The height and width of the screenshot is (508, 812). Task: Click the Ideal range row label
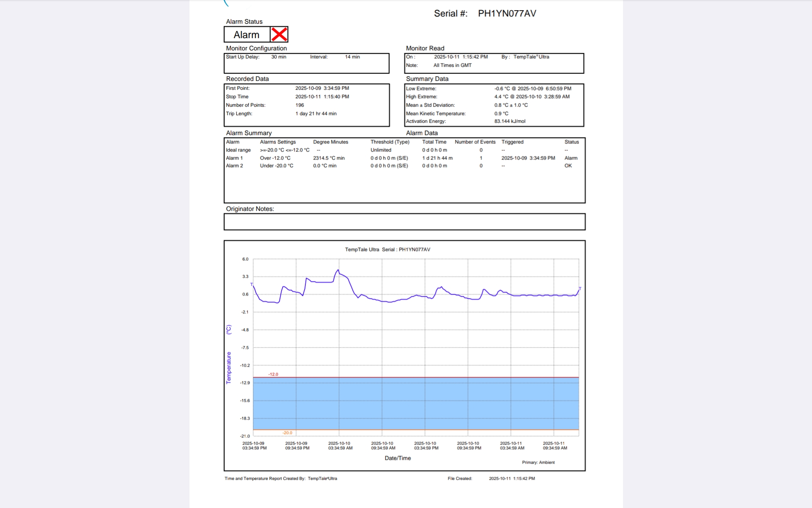[x=238, y=150]
